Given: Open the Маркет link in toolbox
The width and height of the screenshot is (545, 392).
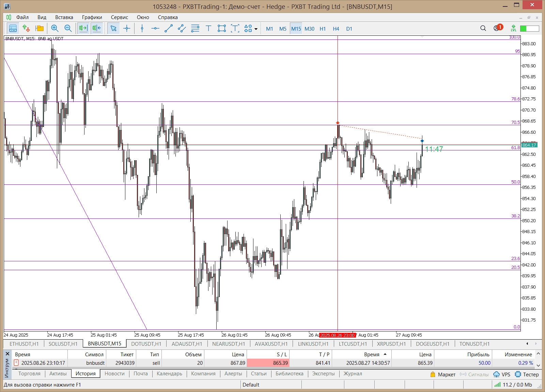Looking at the screenshot, I should pyautogui.click(x=446, y=374).
